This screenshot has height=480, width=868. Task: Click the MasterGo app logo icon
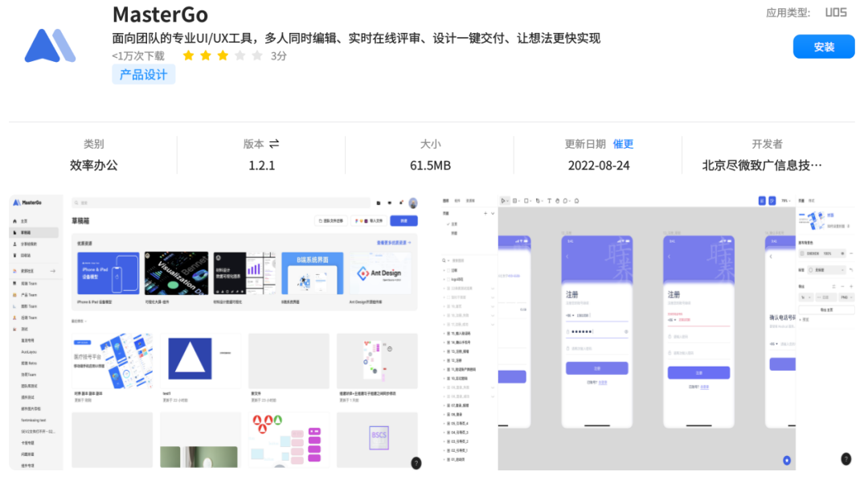(50, 45)
